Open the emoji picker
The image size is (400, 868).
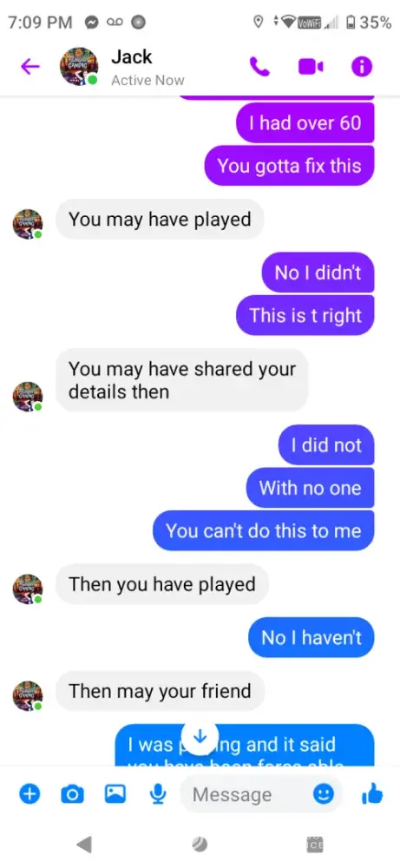324,795
